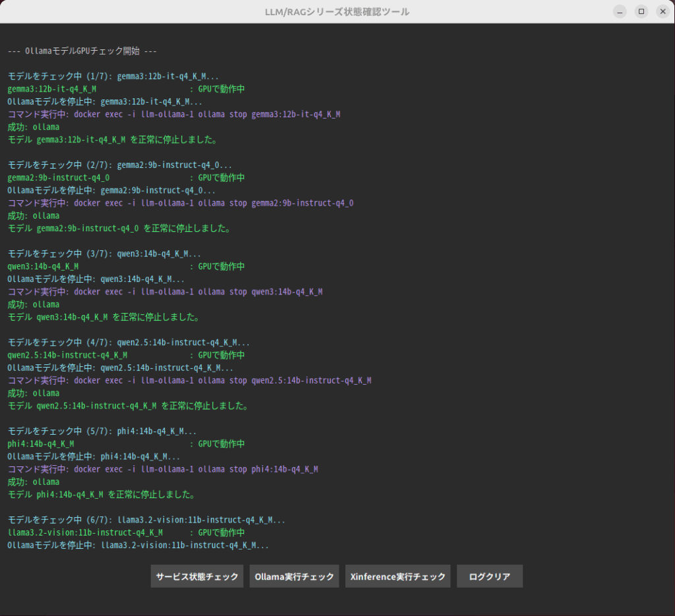The width and height of the screenshot is (675, 616).
Task: Click docker exec stop gemma3:12b-it-q4_K_M command line
Action: (x=174, y=114)
